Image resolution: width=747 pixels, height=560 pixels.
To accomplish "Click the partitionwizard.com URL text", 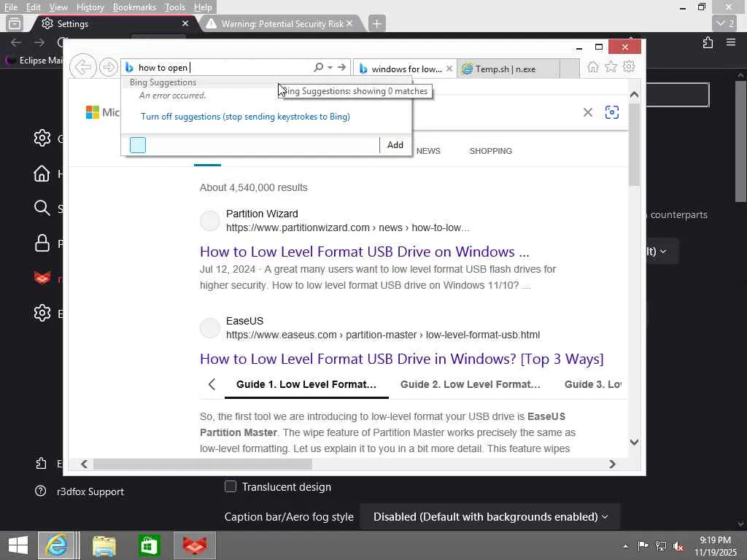I will tap(348, 227).
